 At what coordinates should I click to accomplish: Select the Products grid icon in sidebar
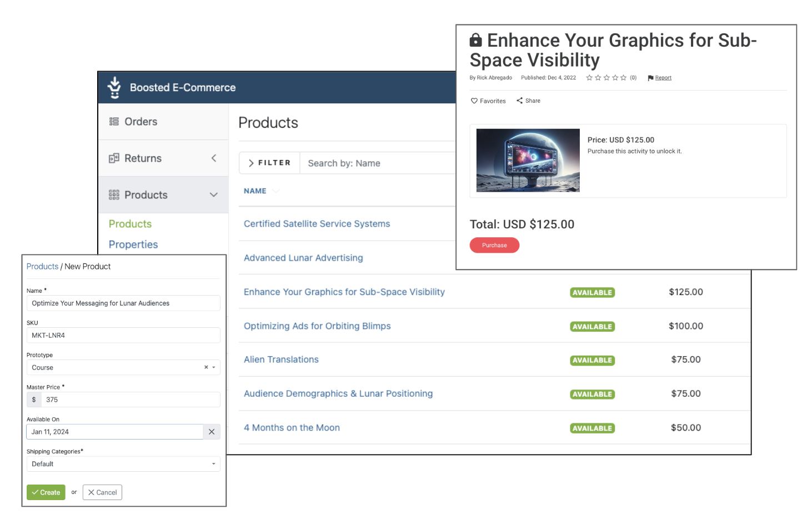coord(114,194)
